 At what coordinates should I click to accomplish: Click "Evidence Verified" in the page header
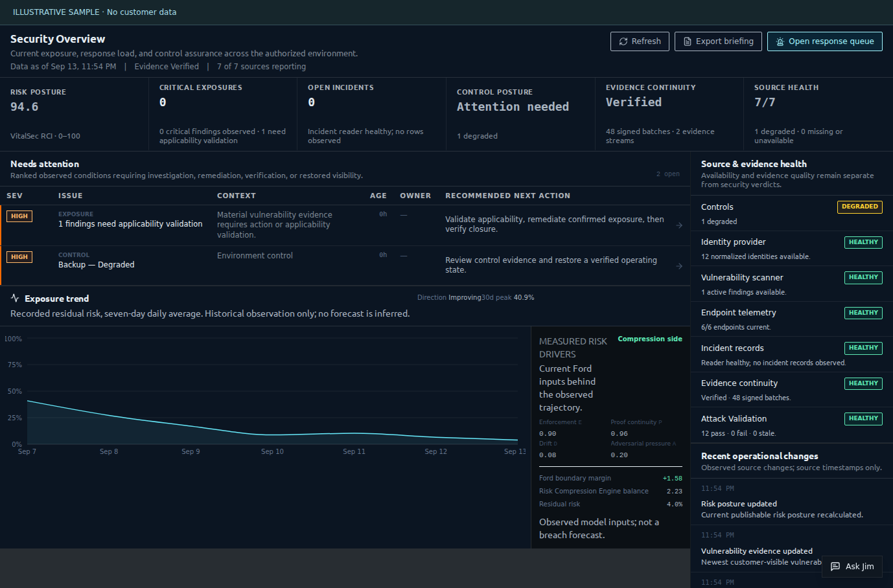[167, 67]
